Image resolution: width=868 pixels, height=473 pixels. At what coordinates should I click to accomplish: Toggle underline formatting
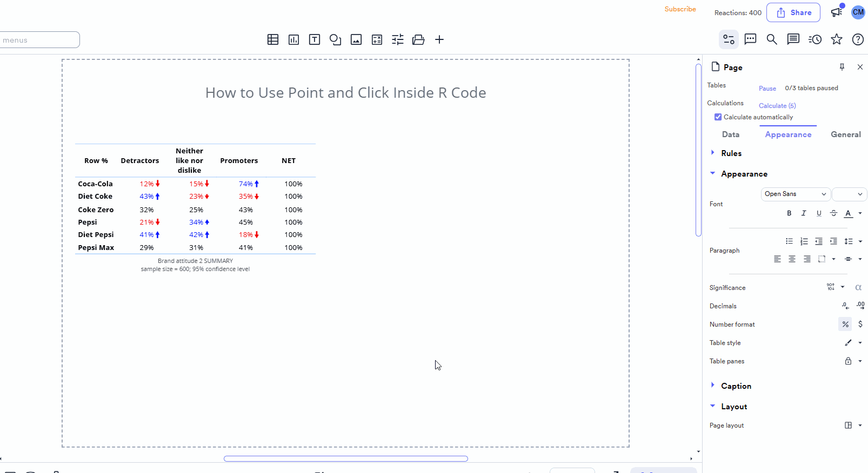[819, 213]
